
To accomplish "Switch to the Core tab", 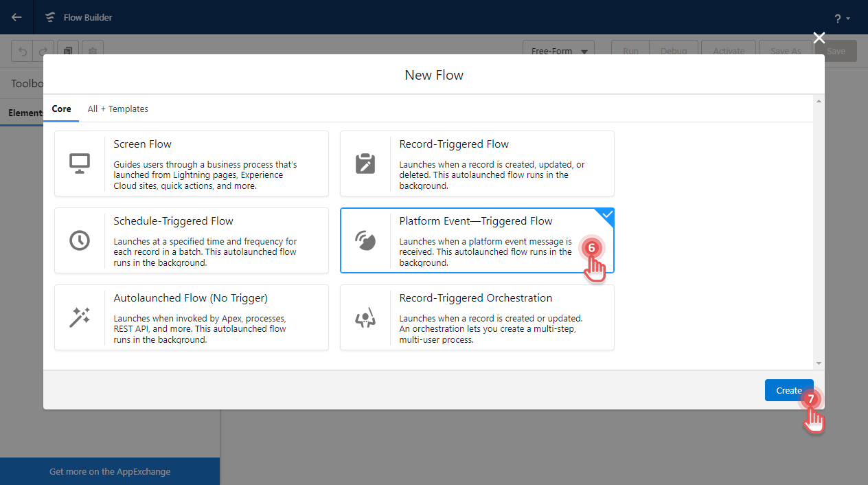I will [61, 109].
